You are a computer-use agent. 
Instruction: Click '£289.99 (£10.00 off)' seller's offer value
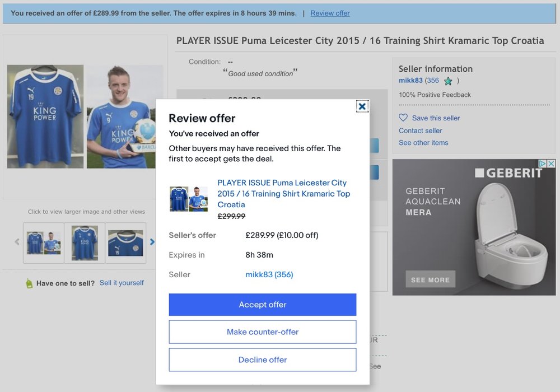[x=282, y=235]
